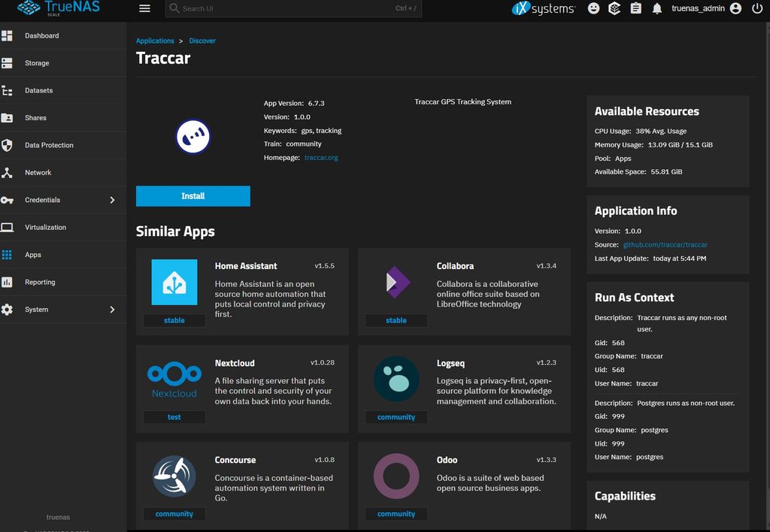Click the community tag under Odoo
Viewport: 770px width, 532px height.
point(396,514)
